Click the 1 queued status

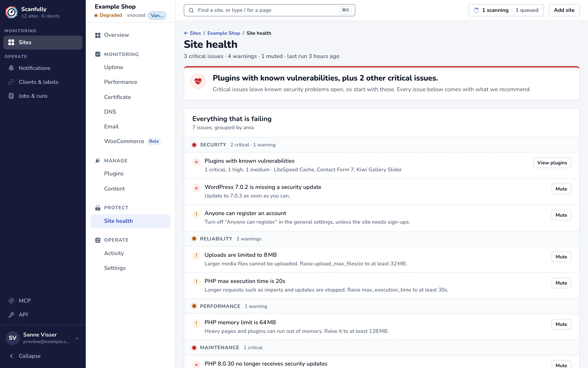(527, 10)
